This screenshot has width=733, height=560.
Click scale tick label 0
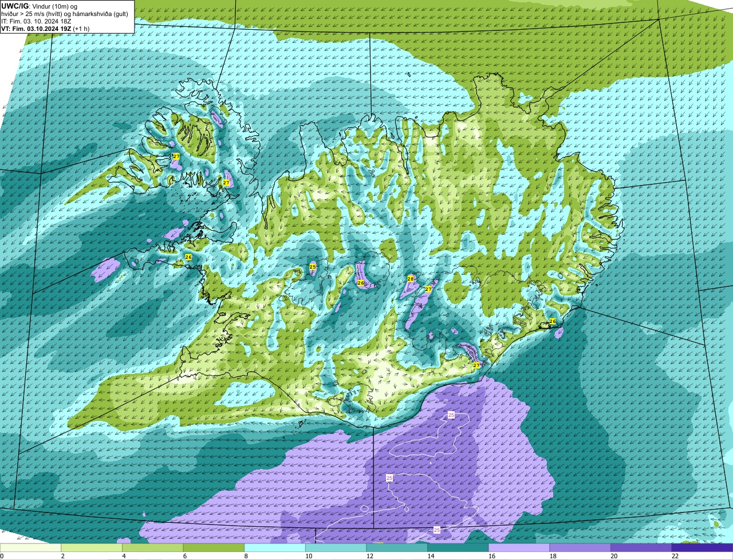[x=2, y=556]
